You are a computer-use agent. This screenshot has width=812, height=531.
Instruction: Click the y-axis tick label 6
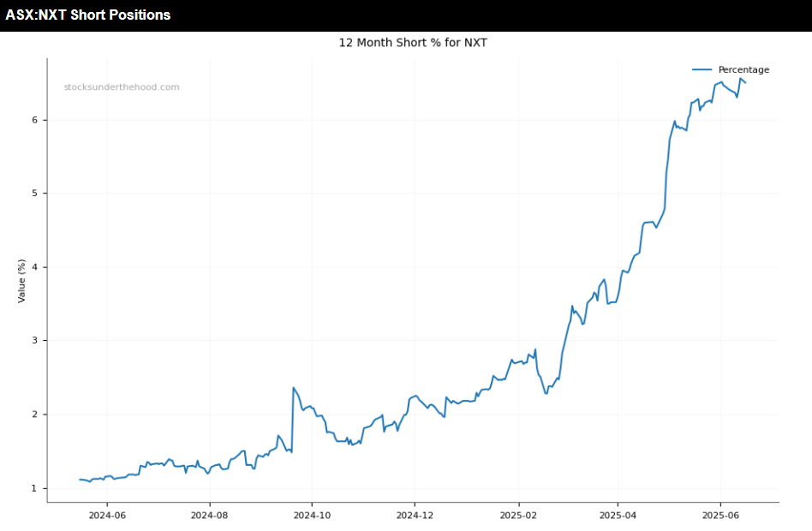[x=35, y=120]
